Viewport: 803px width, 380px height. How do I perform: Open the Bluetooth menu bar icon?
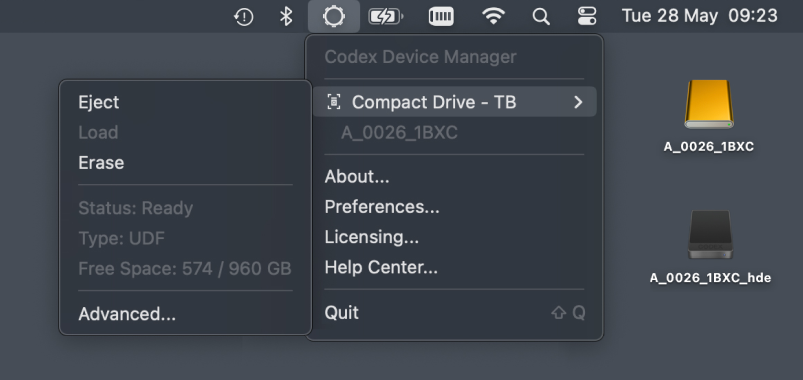pyautogui.click(x=286, y=16)
